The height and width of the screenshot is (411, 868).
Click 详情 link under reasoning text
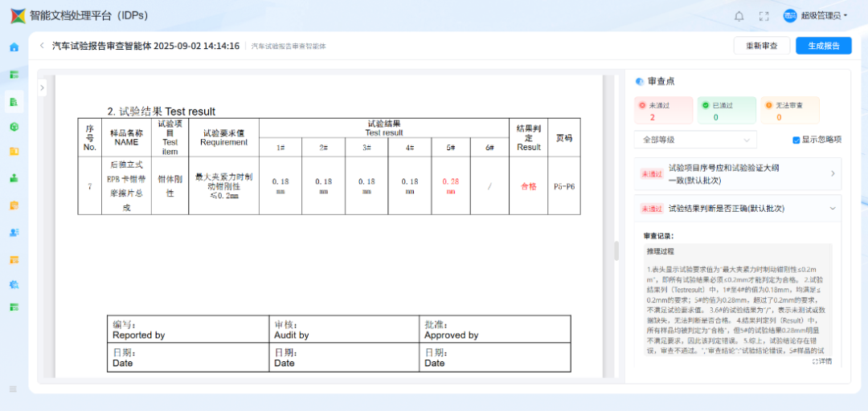821,361
